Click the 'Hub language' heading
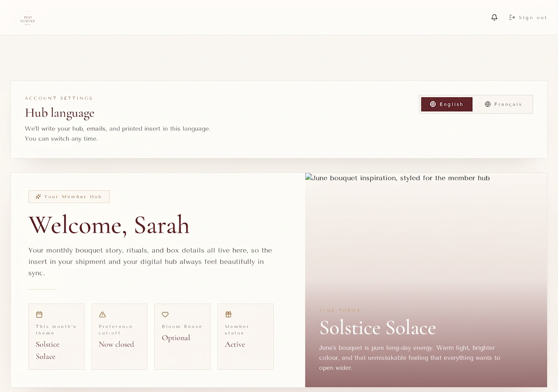558x392 pixels. (59, 113)
